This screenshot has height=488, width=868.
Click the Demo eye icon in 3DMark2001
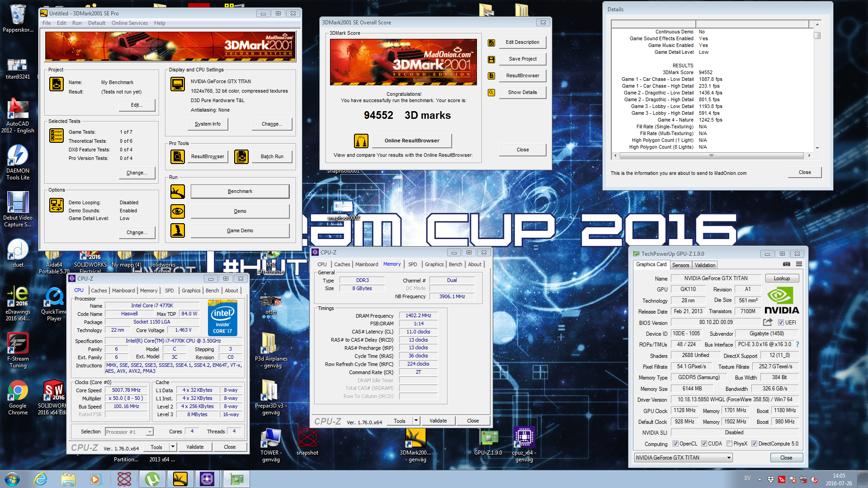(177, 211)
